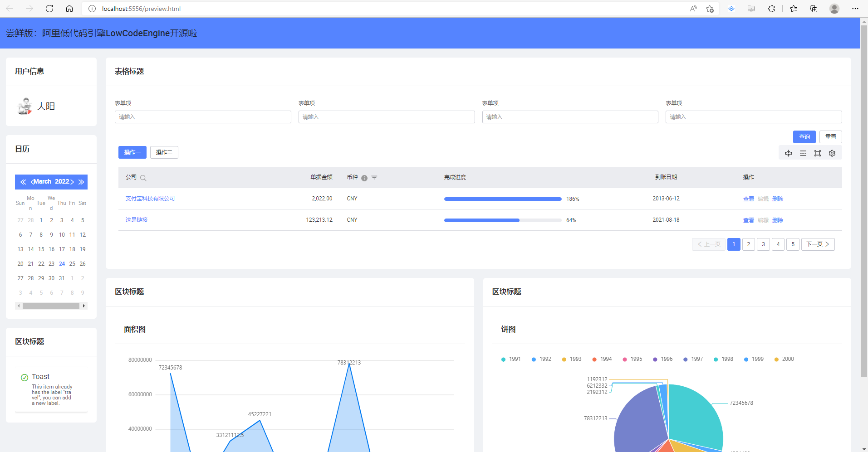The height and width of the screenshot is (452, 868).
Task: Click the 大阳 user avatar
Action: (25, 106)
